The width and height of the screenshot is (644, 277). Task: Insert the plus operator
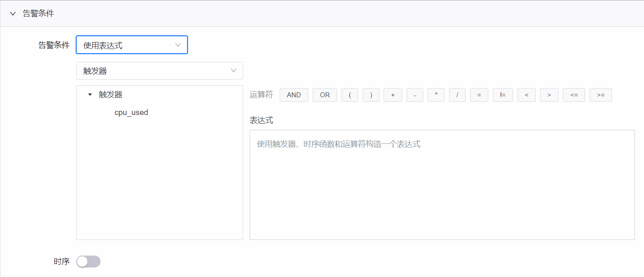click(393, 95)
